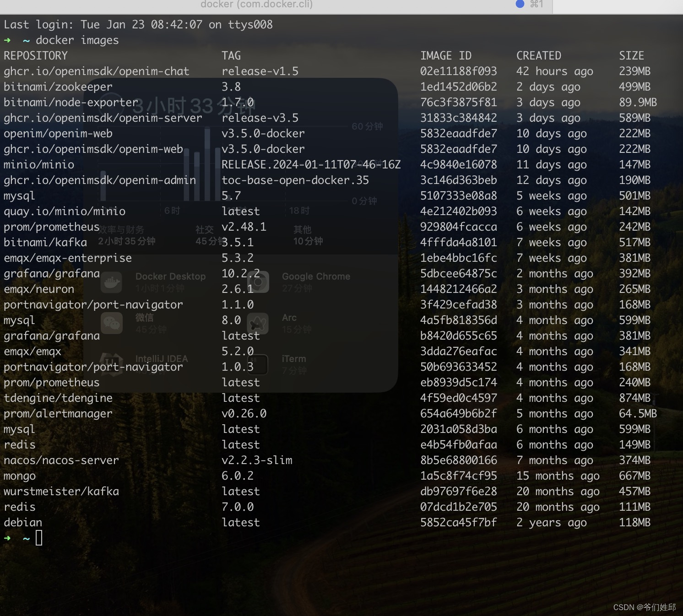Viewport: 683px width, 616px height.
Task: Select prom/alertmanager repository name
Action: tap(58, 414)
